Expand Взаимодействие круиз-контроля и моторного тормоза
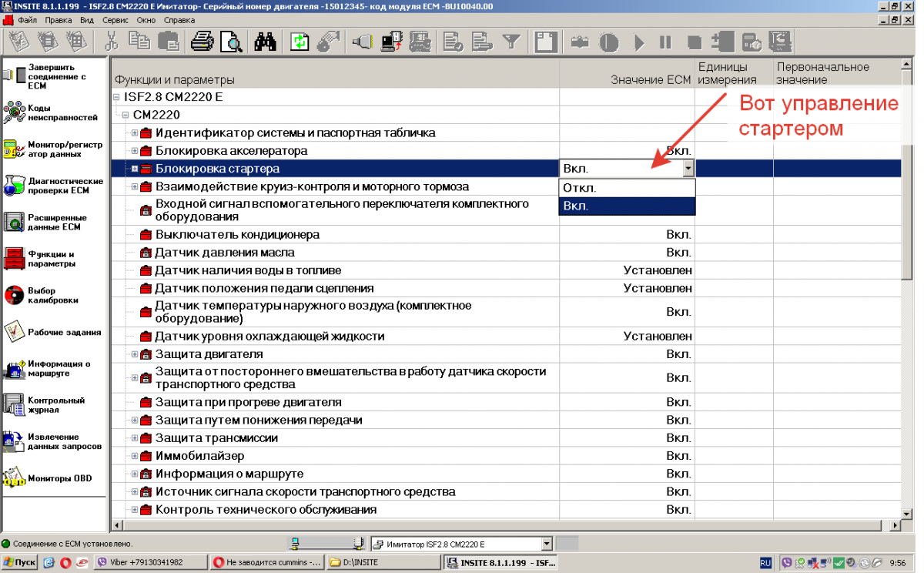The image size is (924, 573). pyautogui.click(x=135, y=186)
